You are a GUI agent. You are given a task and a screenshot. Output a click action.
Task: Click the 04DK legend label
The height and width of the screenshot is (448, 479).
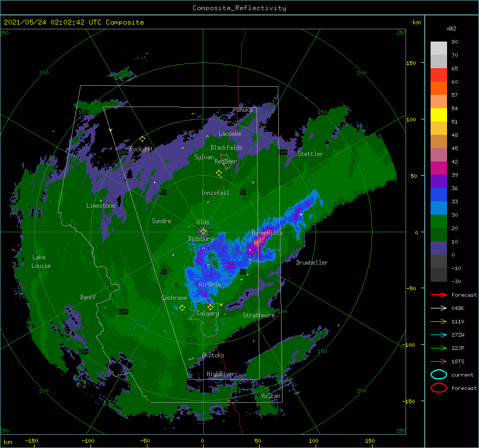click(x=458, y=308)
